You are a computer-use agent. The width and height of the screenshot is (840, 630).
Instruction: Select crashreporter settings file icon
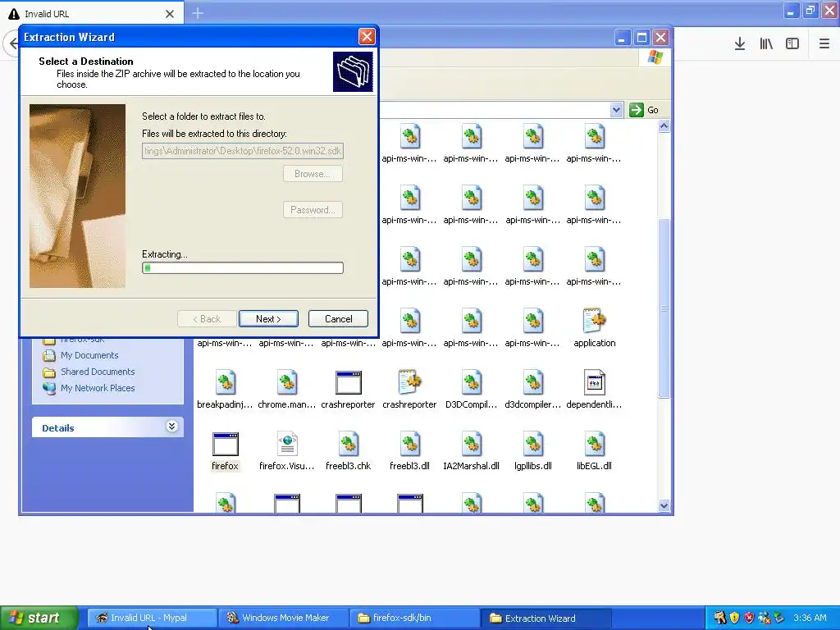(410, 382)
